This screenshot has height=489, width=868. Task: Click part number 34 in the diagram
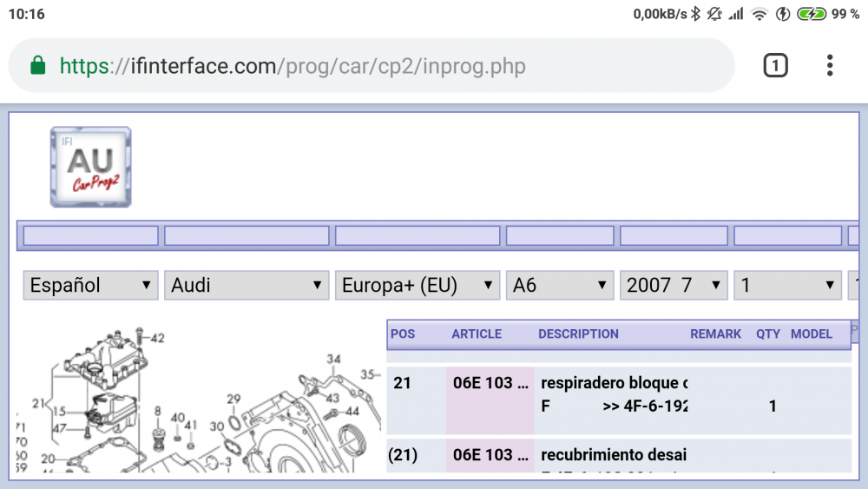point(333,359)
